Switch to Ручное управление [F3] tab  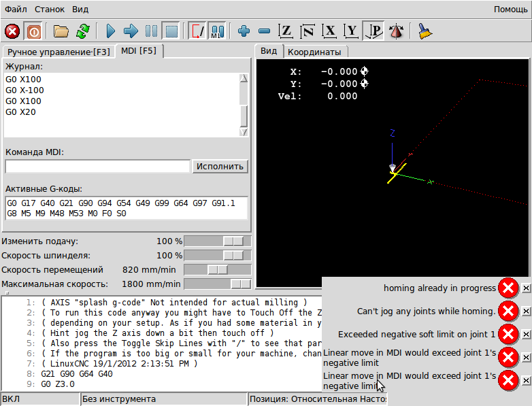click(58, 52)
